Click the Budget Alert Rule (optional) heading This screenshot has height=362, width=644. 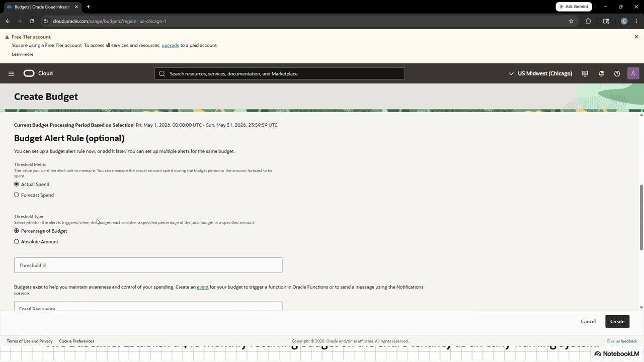tap(69, 138)
